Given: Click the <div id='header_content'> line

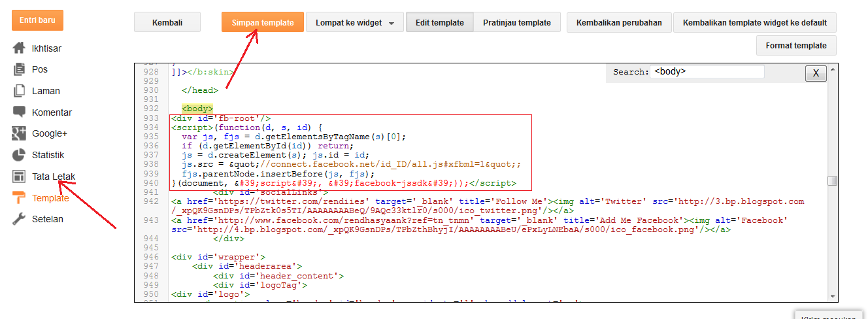Looking at the screenshot, I should tap(278, 276).
